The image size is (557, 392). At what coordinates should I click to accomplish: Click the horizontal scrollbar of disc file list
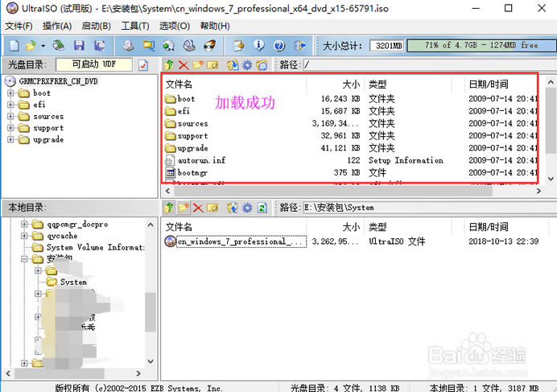point(333,192)
